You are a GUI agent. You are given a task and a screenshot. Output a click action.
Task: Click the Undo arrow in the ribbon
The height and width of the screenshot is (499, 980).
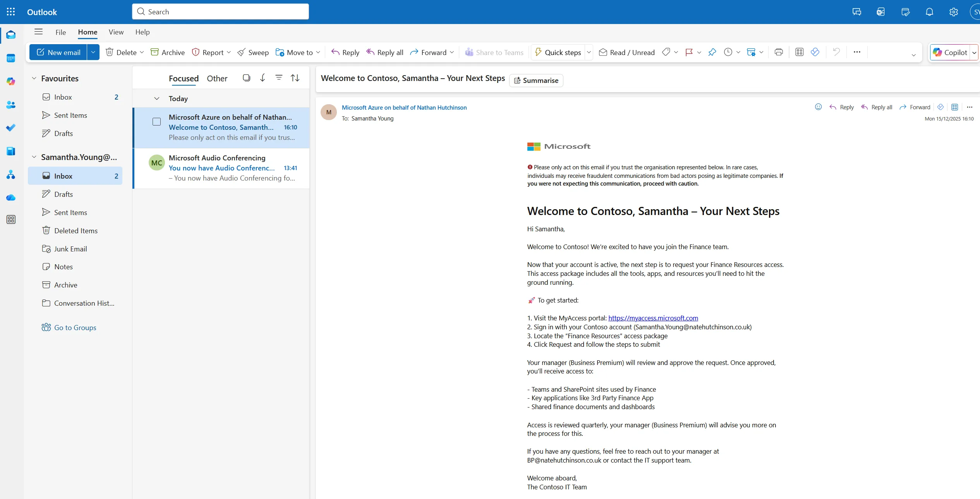click(x=836, y=52)
